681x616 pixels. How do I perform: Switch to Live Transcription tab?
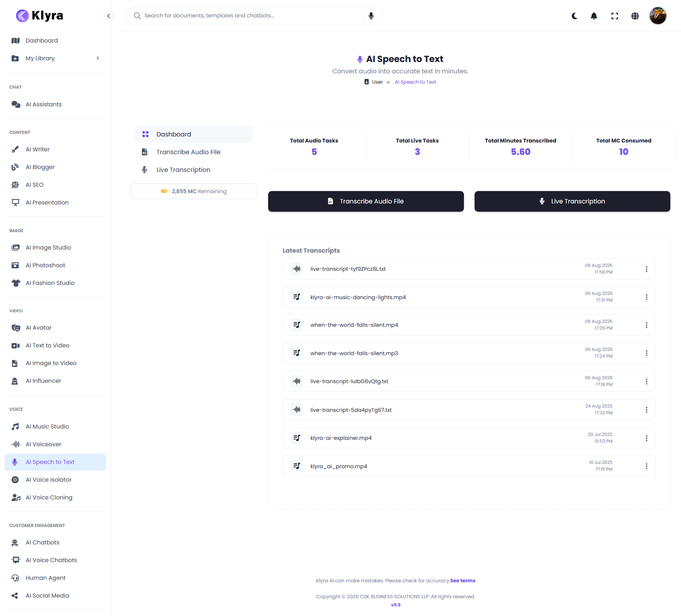[x=194, y=170]
